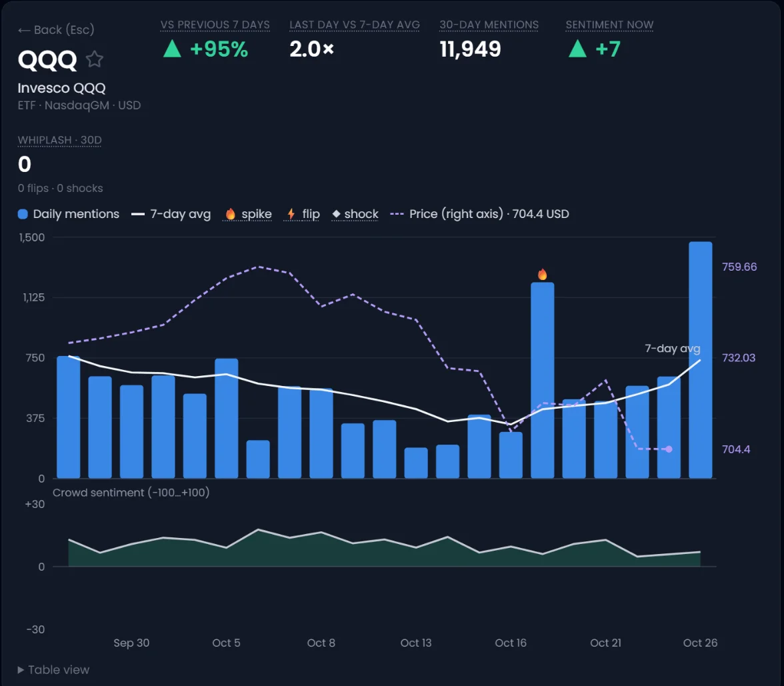Click the spike legend text

point(257,214)
